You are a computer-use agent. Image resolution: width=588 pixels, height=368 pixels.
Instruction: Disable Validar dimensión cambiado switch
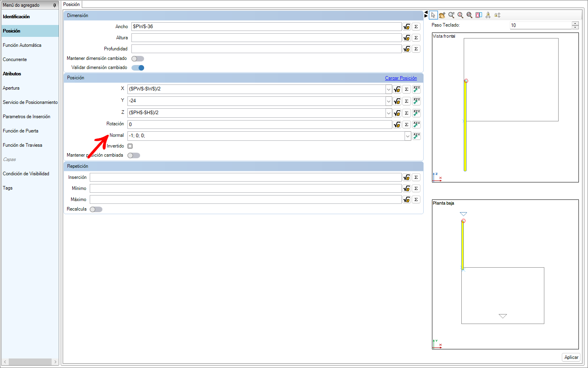(x=138, y=68)
